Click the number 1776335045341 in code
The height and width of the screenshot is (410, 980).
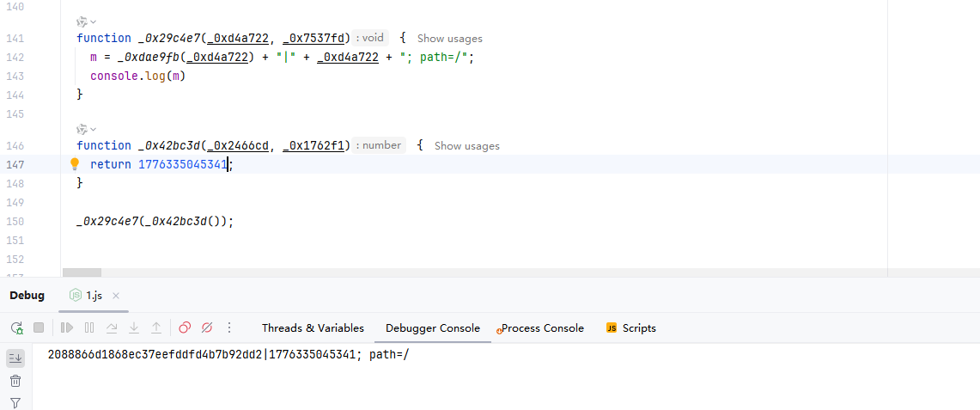tap(182, 164)
